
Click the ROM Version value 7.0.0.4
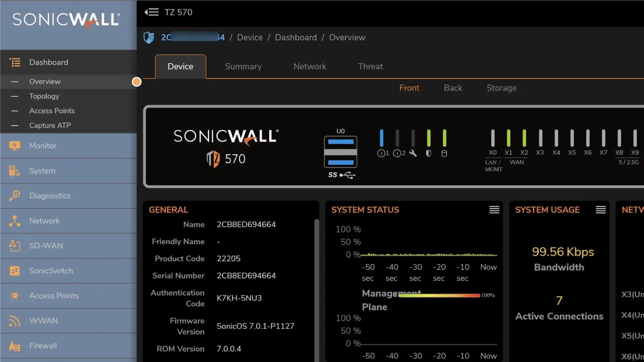(x=229, y=349)
